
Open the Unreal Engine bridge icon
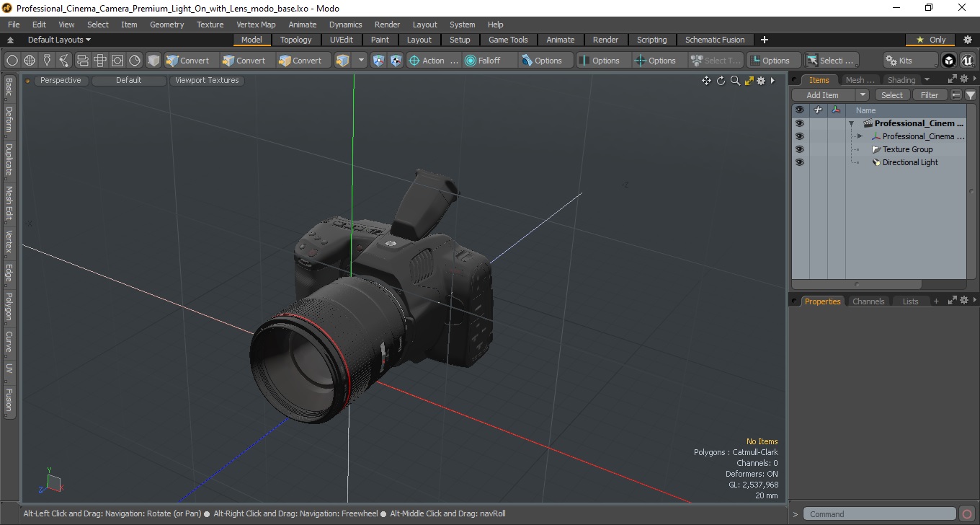click(967, 61)
